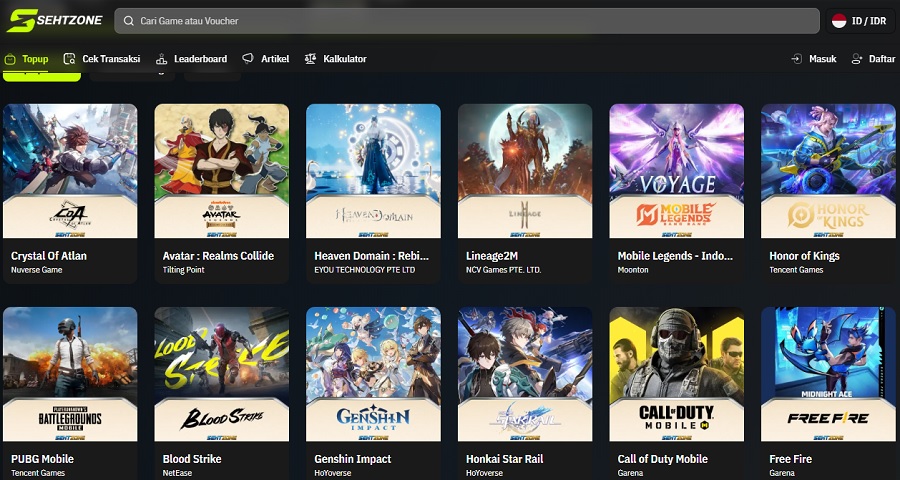
Task: Click the Avatar : Realms Collide title
Action: click(218, 256)
